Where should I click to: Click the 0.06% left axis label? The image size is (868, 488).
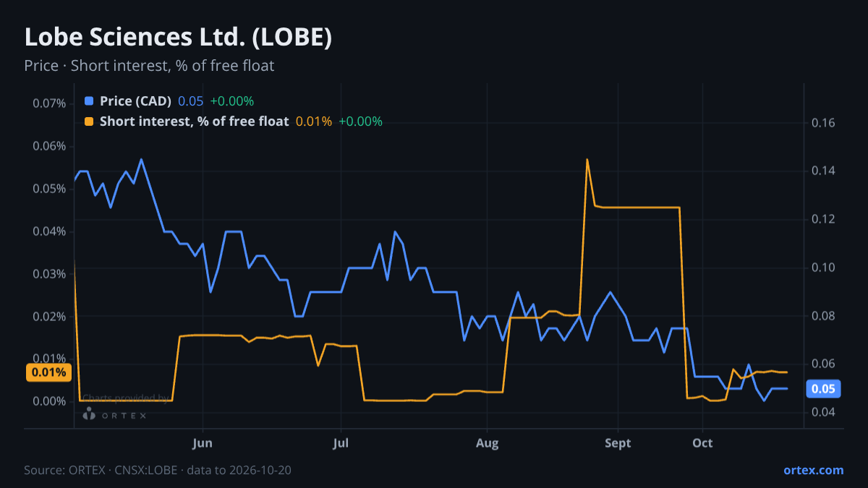[x=49, y=146]
